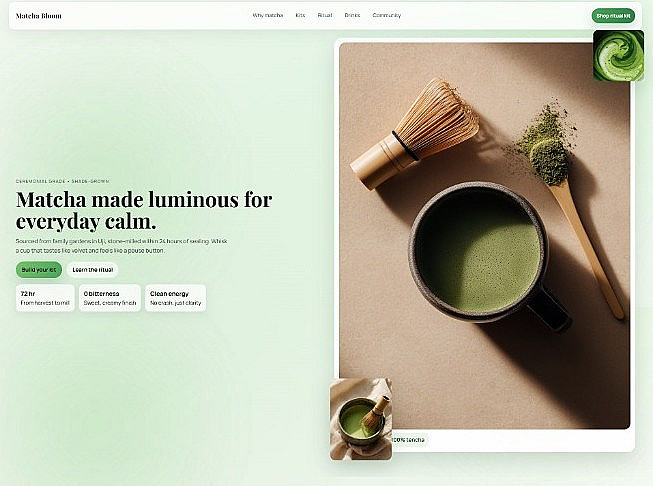
Task: Select Ritual in the navigation bar
Action: 325,15
